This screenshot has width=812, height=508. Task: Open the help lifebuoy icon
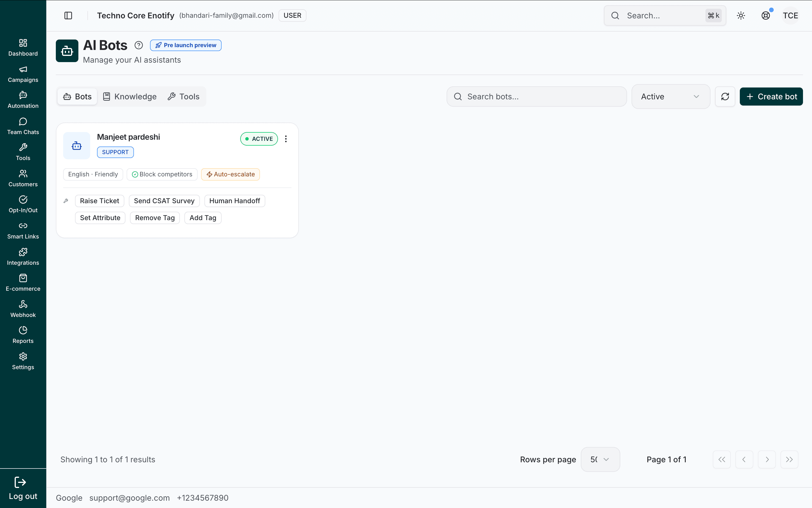click(766, 16)
